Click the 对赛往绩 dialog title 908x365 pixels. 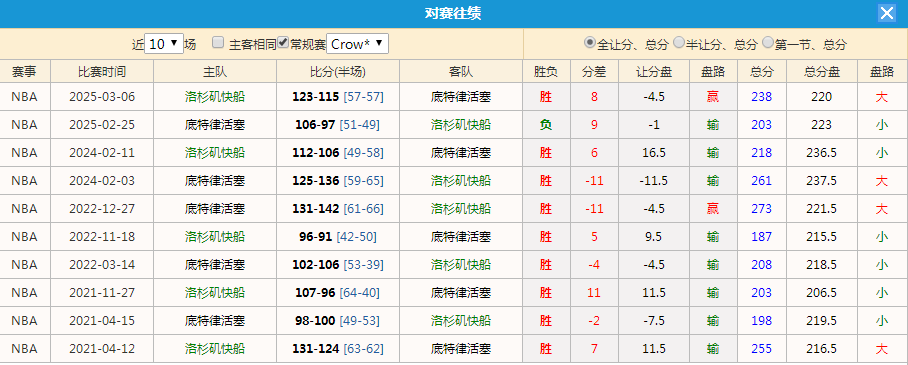[453, 13]
